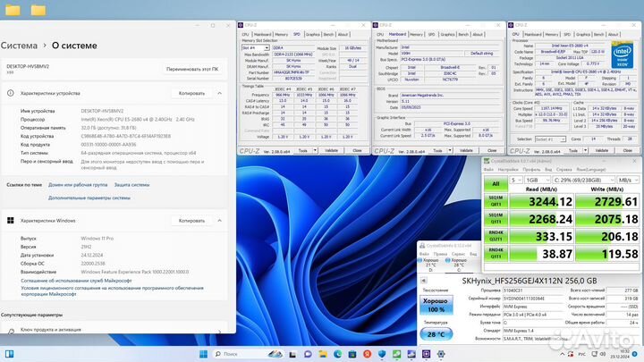Open Правка menu in CrystalDiskInfo
The image size is (644, 362).
point(440,254)
